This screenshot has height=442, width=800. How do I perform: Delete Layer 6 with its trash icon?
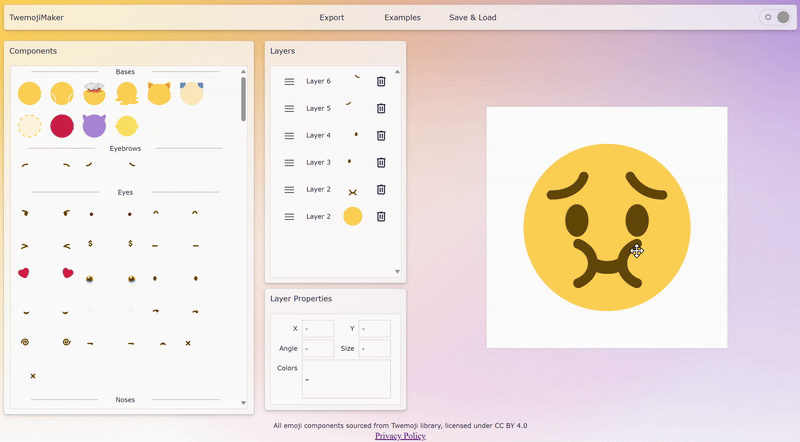tap(381, 81)
